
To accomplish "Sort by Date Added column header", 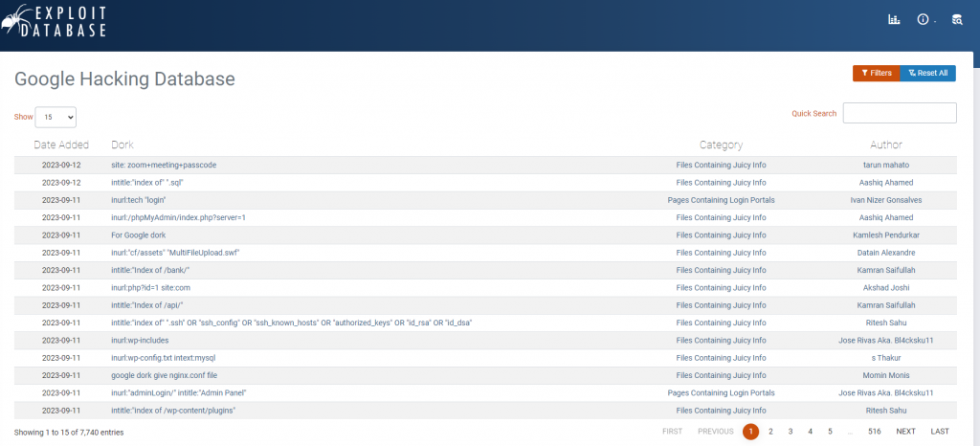I will [61, 145].
